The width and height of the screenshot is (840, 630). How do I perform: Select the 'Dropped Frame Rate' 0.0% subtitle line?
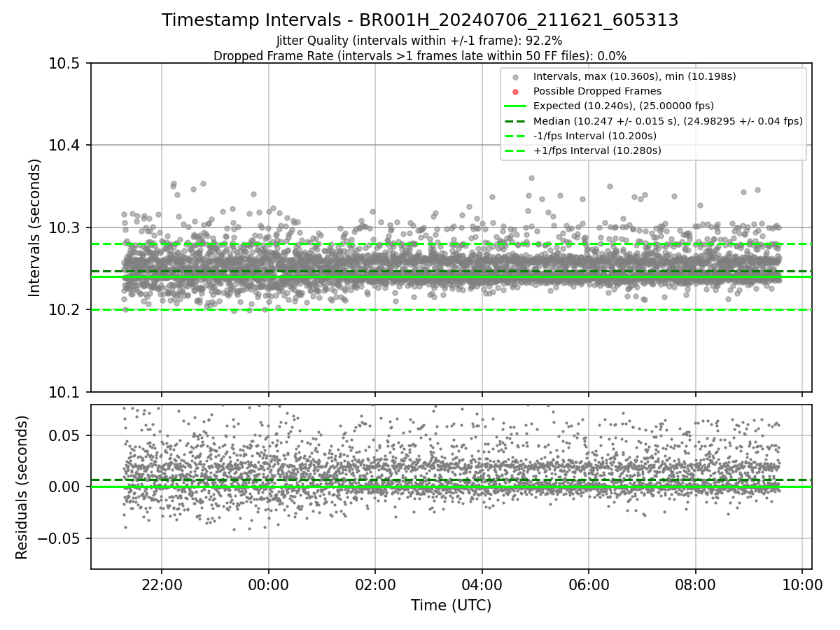[420, 56]
